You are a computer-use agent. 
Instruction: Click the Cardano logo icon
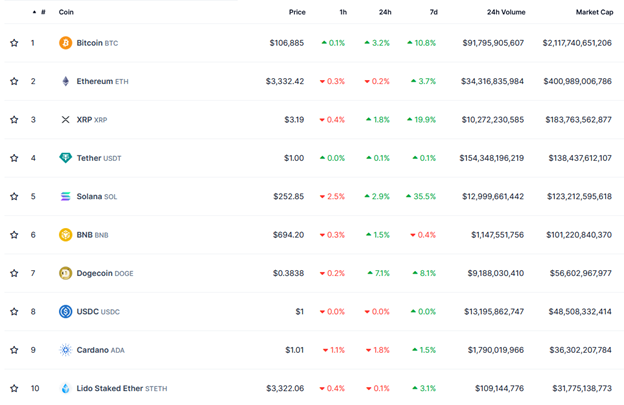tap(66, 350)
